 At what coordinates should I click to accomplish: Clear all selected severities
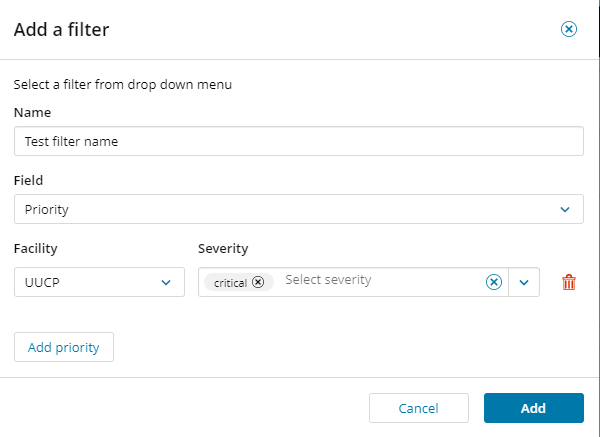pos(493,282)
